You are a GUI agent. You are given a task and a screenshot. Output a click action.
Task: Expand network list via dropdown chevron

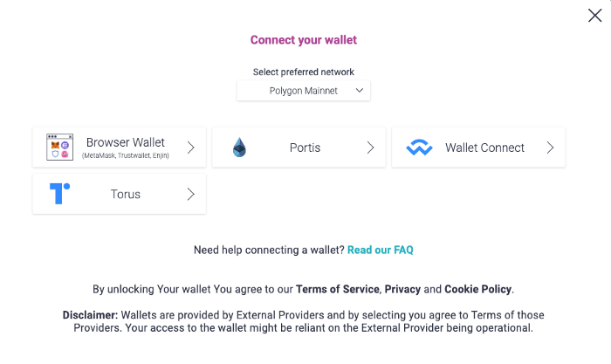point(360,91)
